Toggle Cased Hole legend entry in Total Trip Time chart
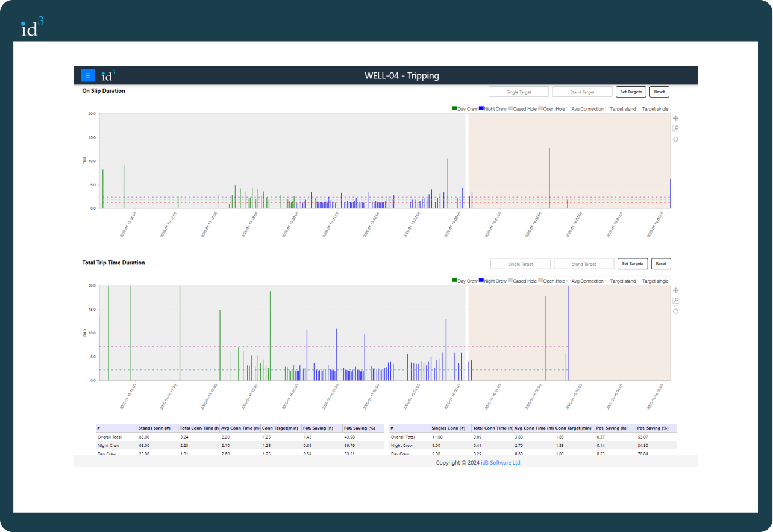The image size is (773, 532). coord(522,281)
